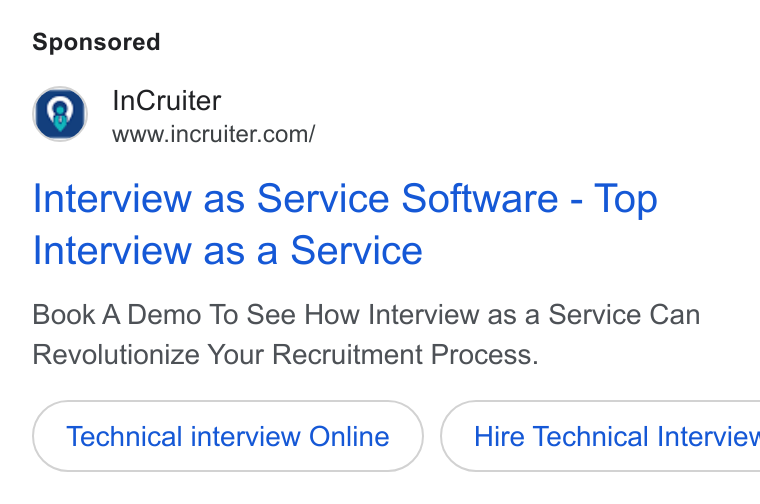
Task: Click the teal person pin inside the InCruiter logo
Action: [60, 115]
